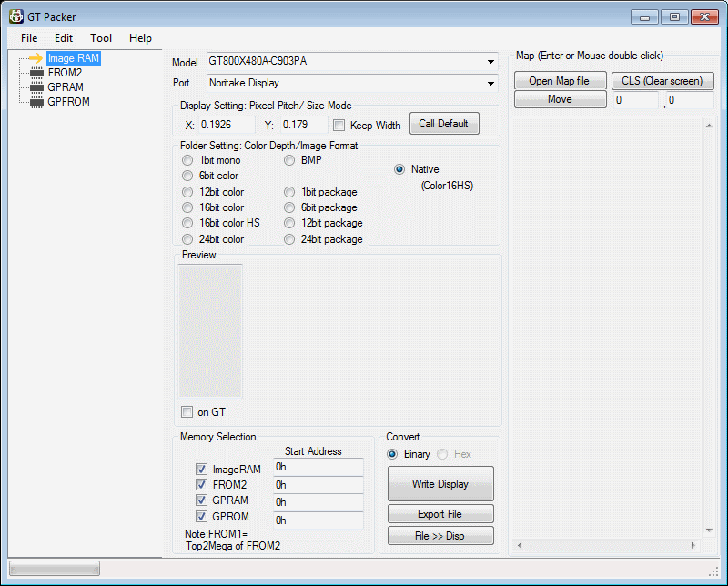Click the X pixel pitch input field
Viewport: 728px width, 586px height.
tap(226, 125)
